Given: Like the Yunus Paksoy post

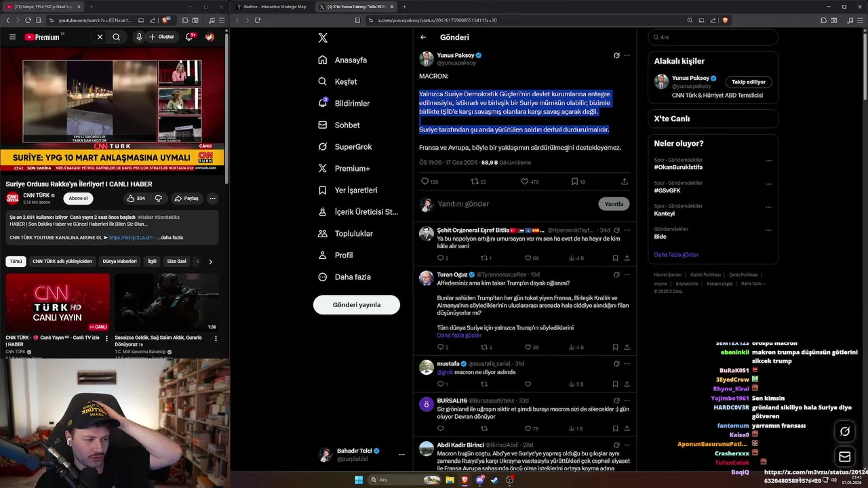Looking at the screenshot, I should coord(524,182).
